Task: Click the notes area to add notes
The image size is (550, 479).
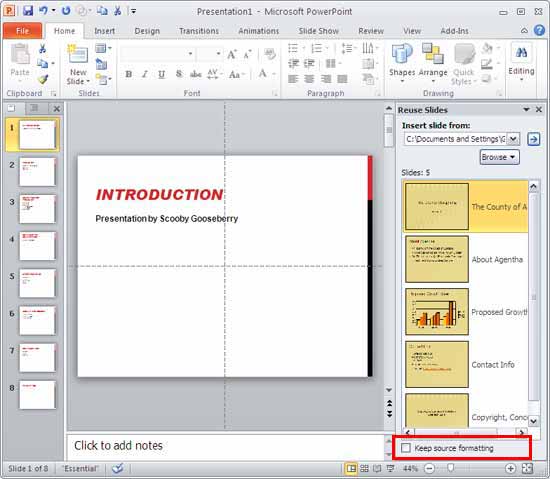Action: pyautogui.click(x=226, y=447)
